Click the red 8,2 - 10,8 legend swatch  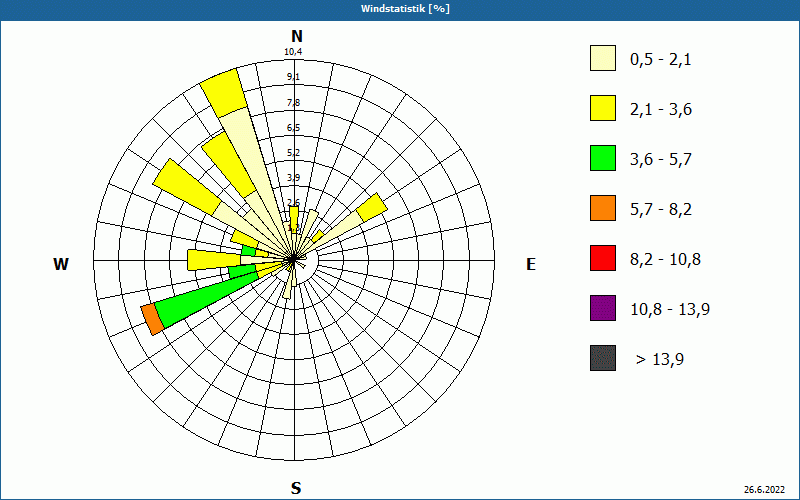[603, 258]
